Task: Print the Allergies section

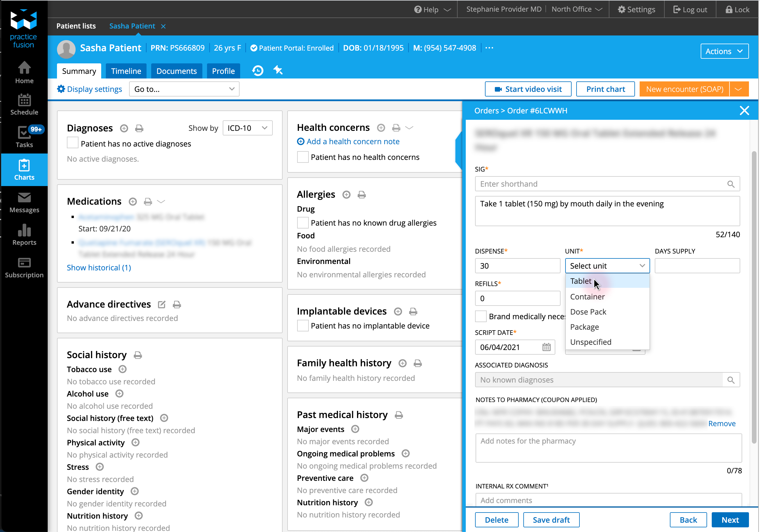Action: 361,195
